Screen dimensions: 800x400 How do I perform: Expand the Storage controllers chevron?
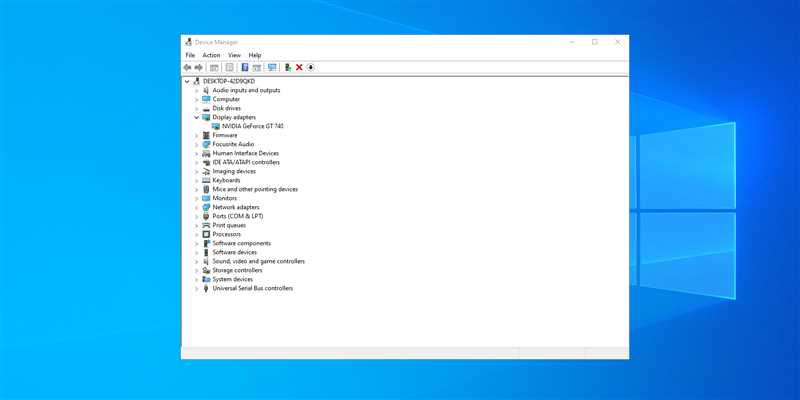pyautogui.click(x=196, y=270)
